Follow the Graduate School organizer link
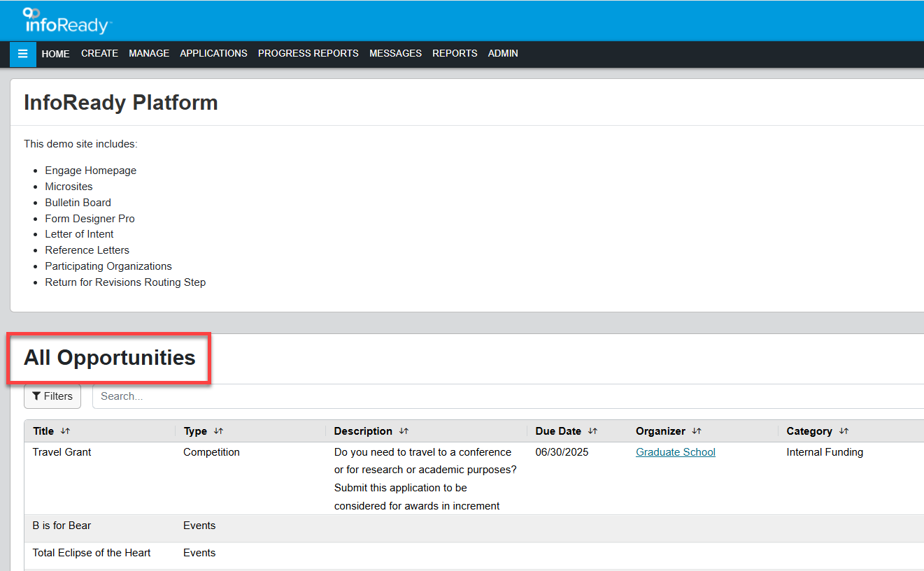 pyautogui.click(x=676, y=452)
